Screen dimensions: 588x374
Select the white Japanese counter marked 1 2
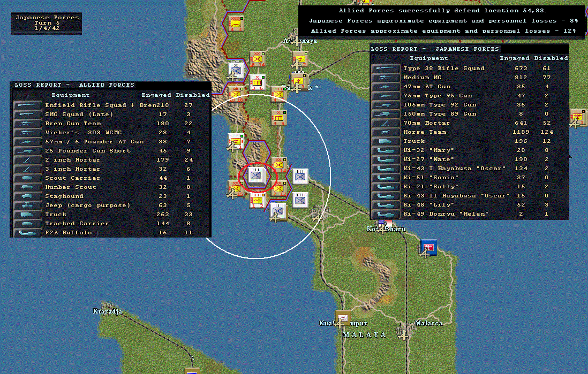point(257,201)
